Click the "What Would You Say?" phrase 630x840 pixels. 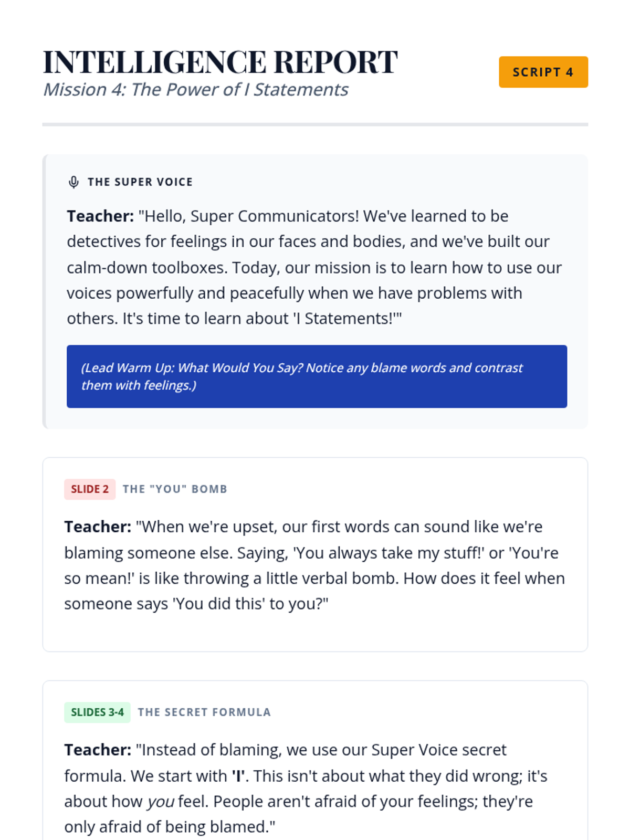click(240, 367)
